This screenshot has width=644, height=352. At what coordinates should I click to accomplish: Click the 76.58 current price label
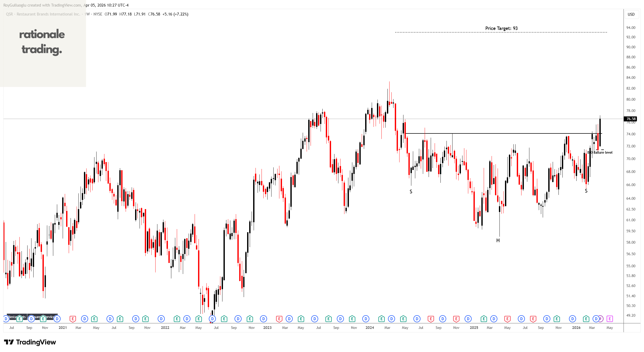[631, 119]
